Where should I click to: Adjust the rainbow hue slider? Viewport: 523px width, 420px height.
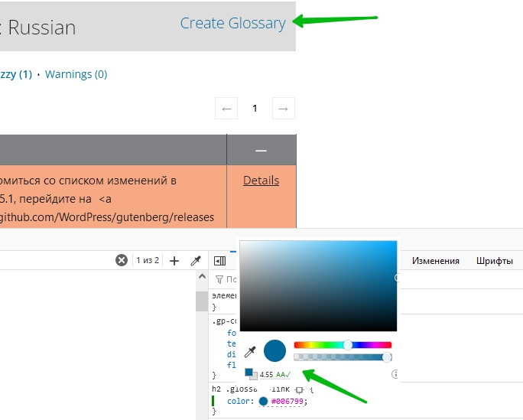click(343, 345)
